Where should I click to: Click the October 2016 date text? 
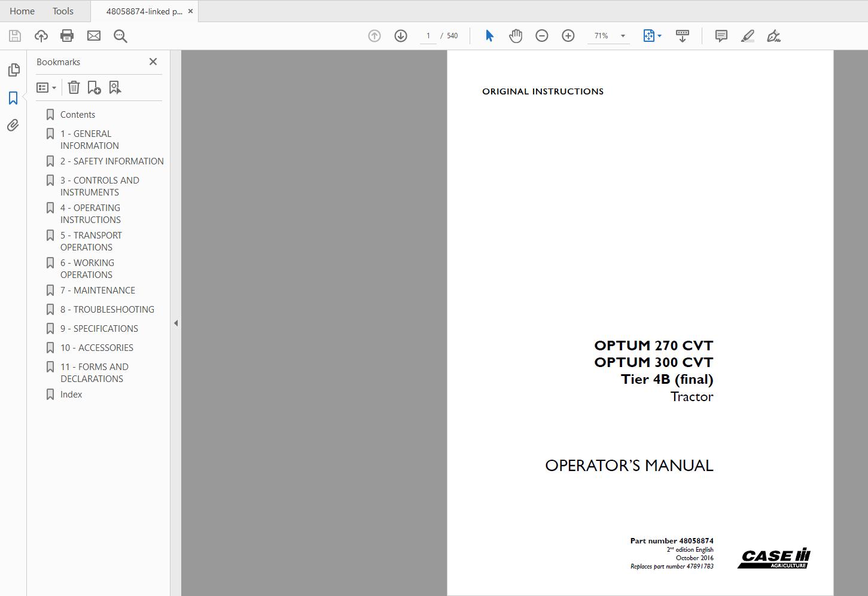[695, 558]
